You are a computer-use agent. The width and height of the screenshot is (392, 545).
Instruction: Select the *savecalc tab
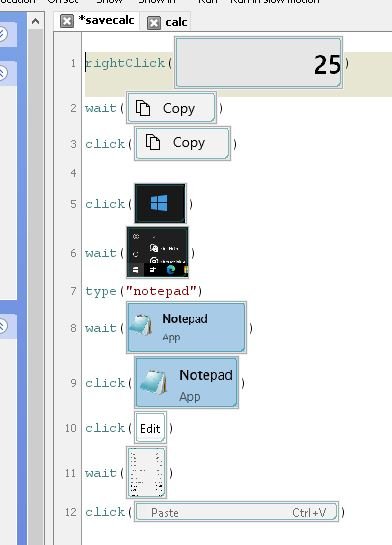(x=106, y=21)
